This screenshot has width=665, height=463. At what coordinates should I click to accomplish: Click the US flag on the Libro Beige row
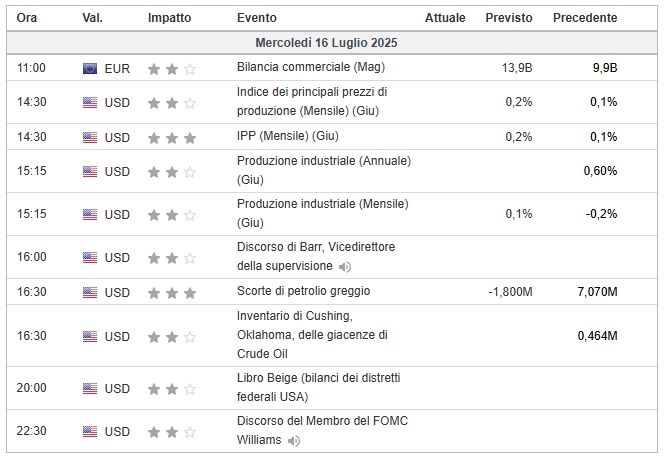tap(90, 389)
